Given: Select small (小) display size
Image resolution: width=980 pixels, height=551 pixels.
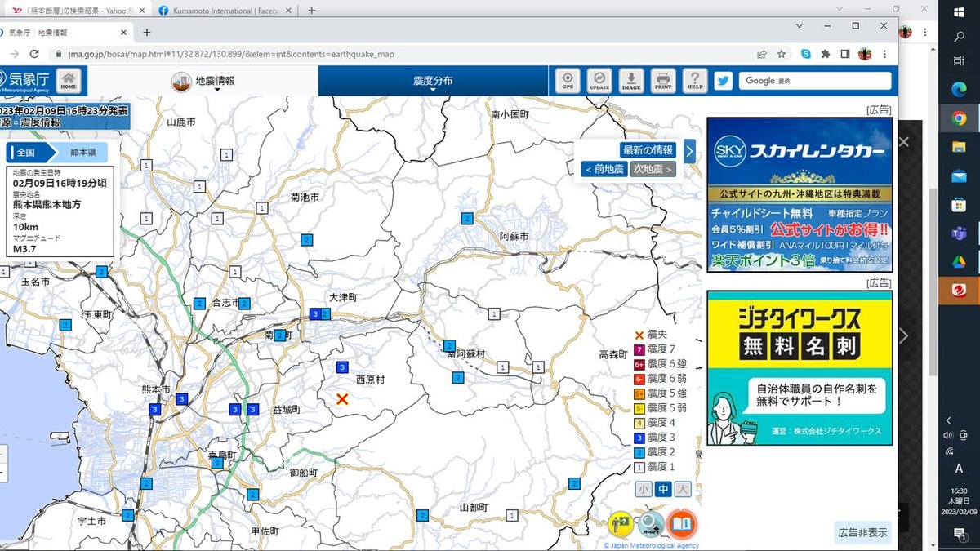Looking at the screenshot, I should (x=644, y=489).
